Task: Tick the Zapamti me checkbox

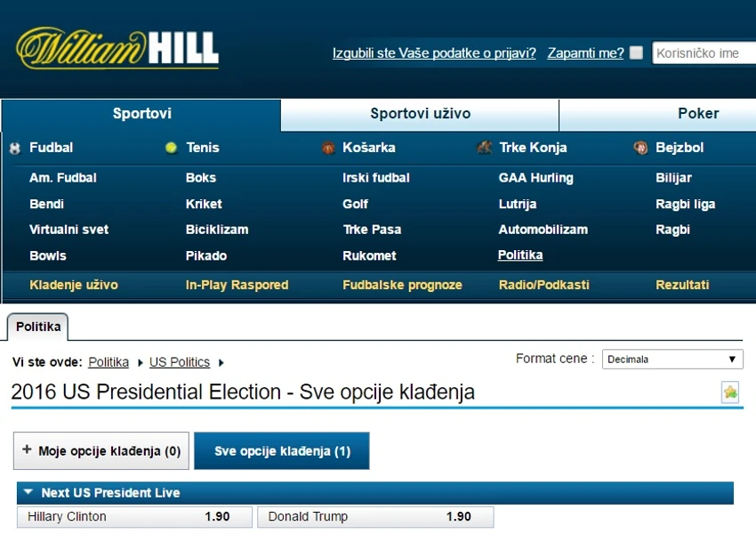Action: click(x=637, y=53)
